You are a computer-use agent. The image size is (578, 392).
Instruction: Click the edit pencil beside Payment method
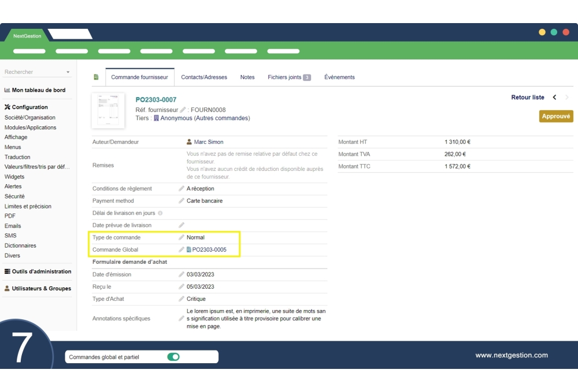click(180, 200)
